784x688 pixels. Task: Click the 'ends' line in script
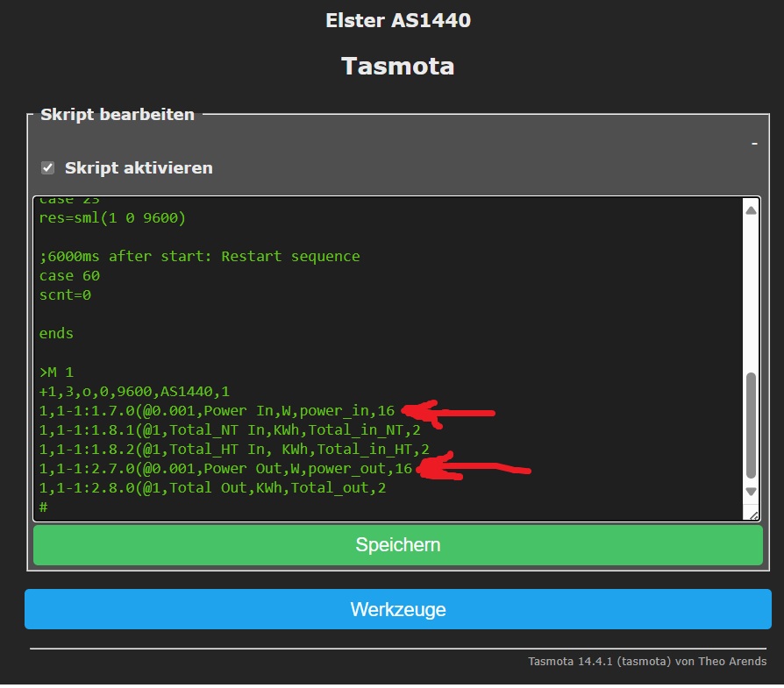coord(56,334)
